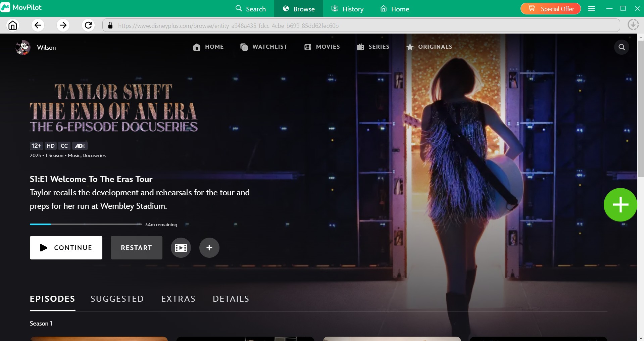Click the Special Offer button
This screenshot has width=644, height=341.
click(x=550, y=8)
